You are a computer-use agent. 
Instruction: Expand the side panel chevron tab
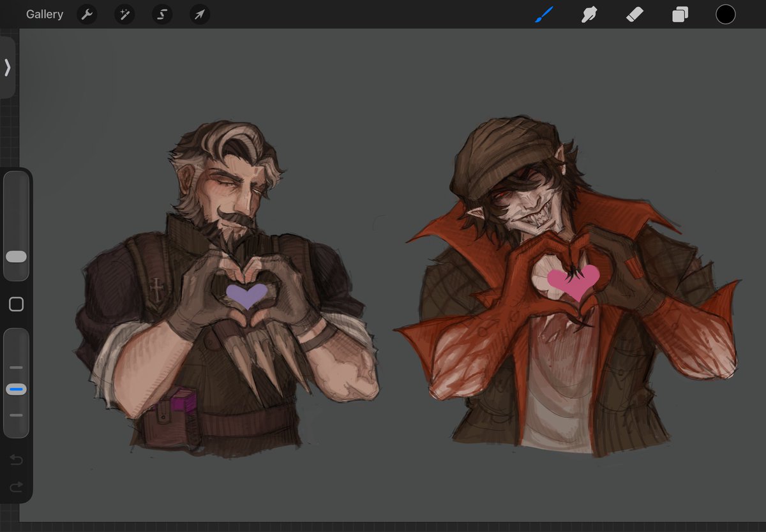tap(7, 67)
